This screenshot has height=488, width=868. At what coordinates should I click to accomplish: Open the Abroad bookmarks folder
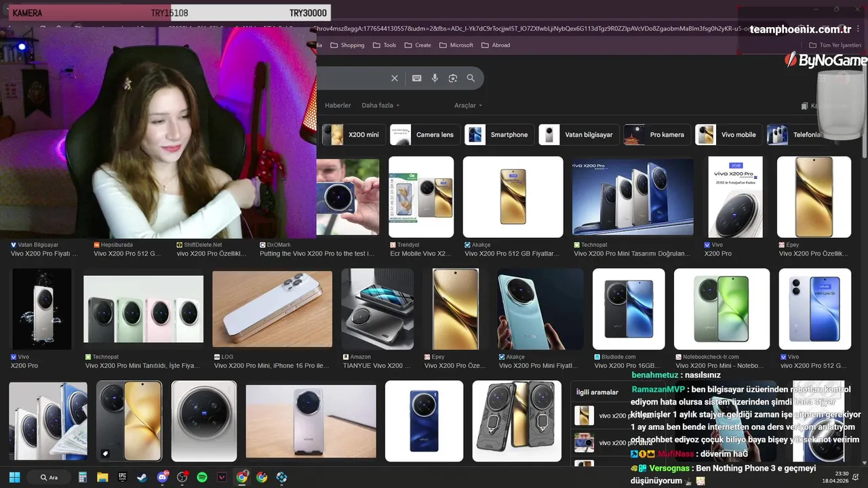[x=496, y=45]
